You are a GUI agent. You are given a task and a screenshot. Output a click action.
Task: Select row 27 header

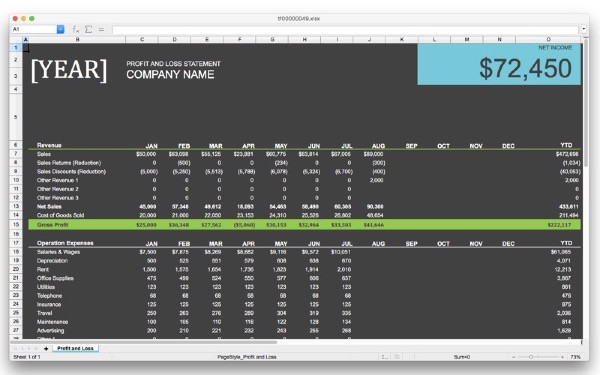point(16,330)
